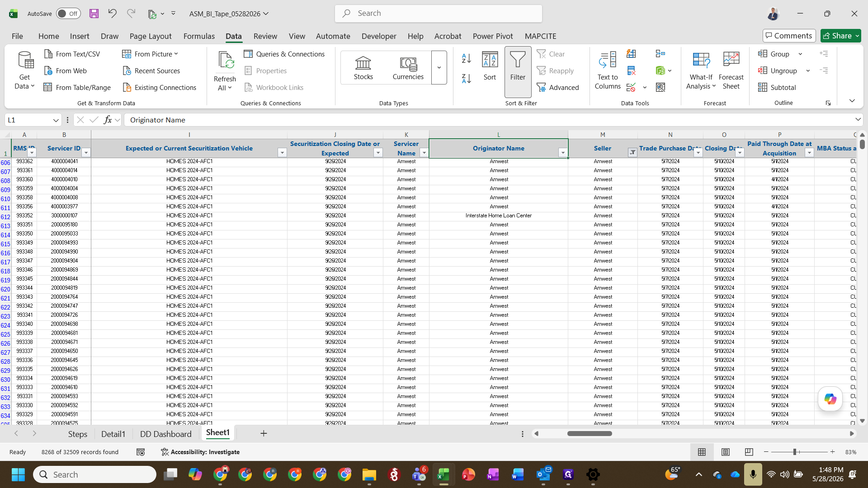Collapse the ribbon with the chevron
Viewport: 868px width, 488px height.
(852, 101)
